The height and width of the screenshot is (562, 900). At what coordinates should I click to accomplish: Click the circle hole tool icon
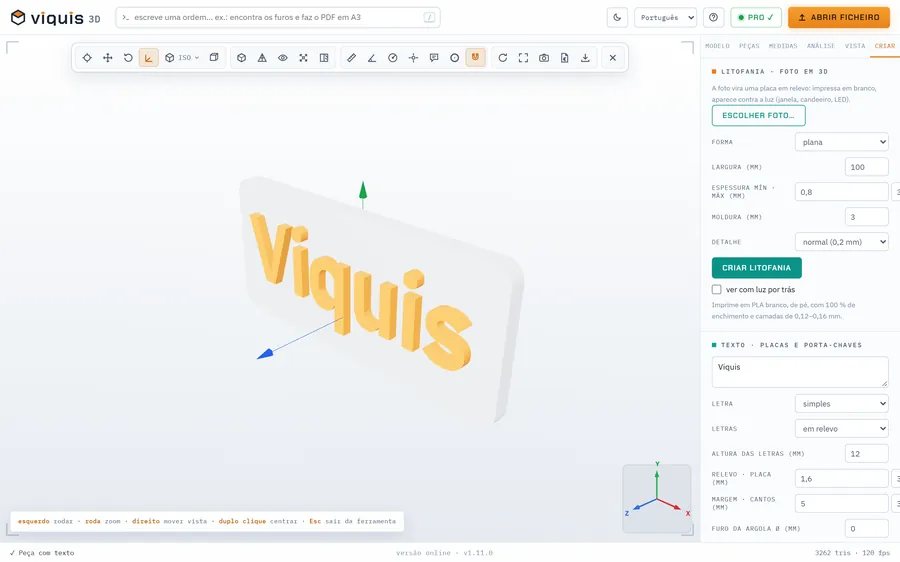point(455,57)
